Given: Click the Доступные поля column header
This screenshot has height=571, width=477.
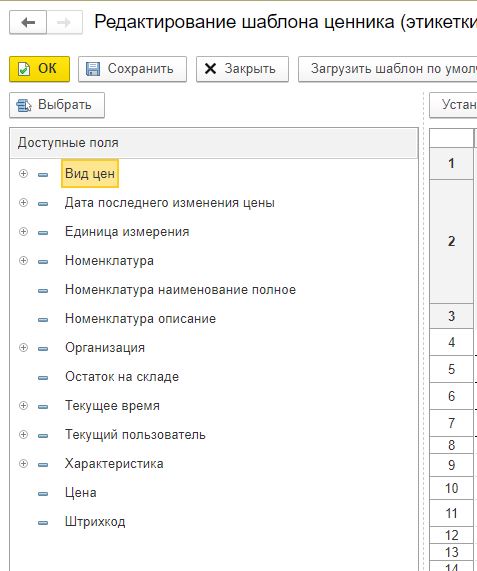Looking at the screenshot, I should point(214,143).
